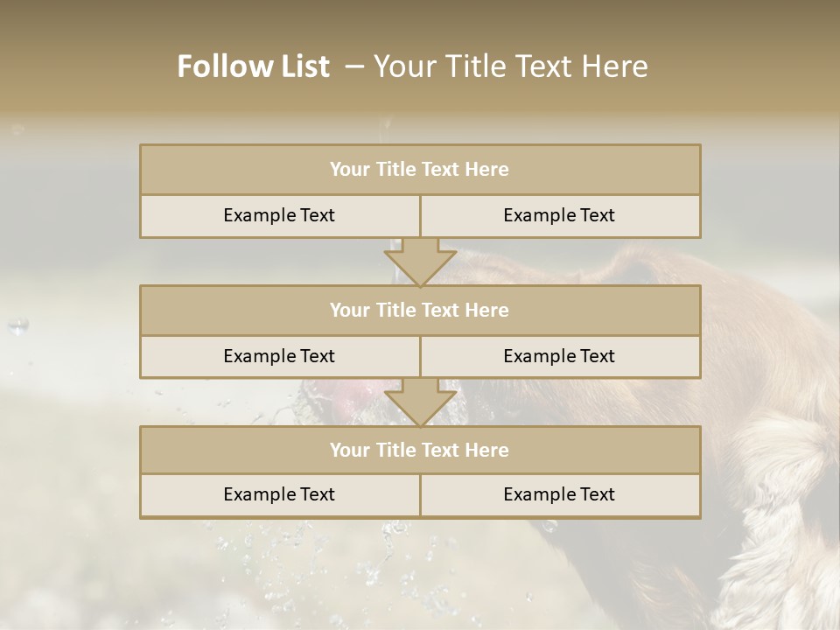The width and height of the screenshot is (840, 630).
Task: Select the first block's "Your Title Text Here" header
Action: click(420, 169)
